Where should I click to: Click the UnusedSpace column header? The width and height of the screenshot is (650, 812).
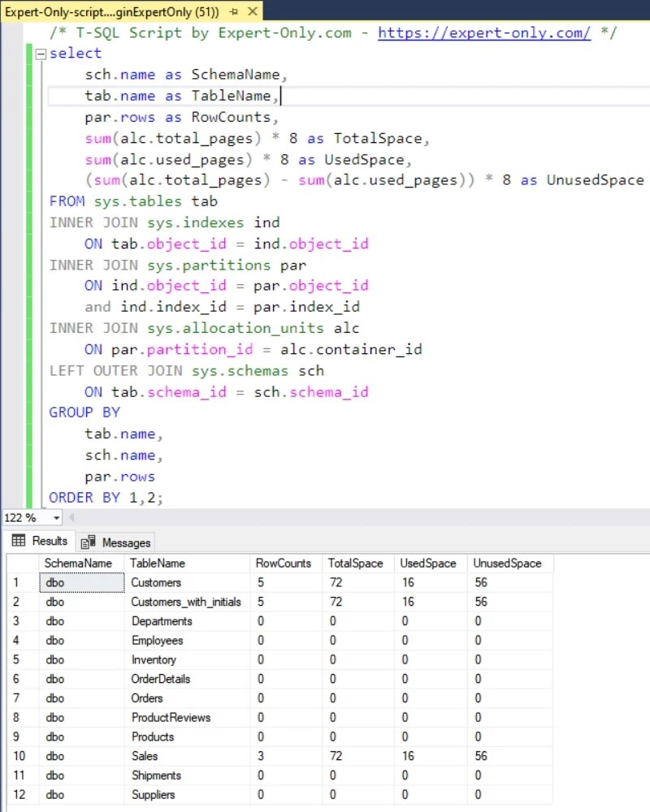coord(508,563)
